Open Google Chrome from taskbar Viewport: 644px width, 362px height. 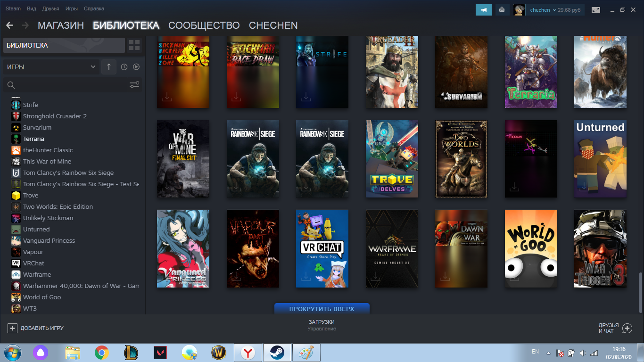point(101,353)
